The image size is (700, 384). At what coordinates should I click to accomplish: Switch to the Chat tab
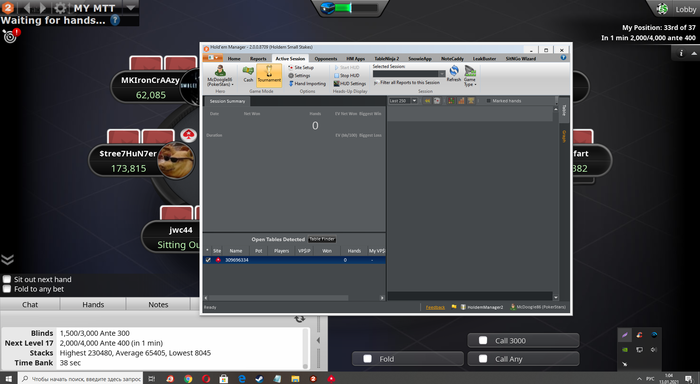[30, 305]
